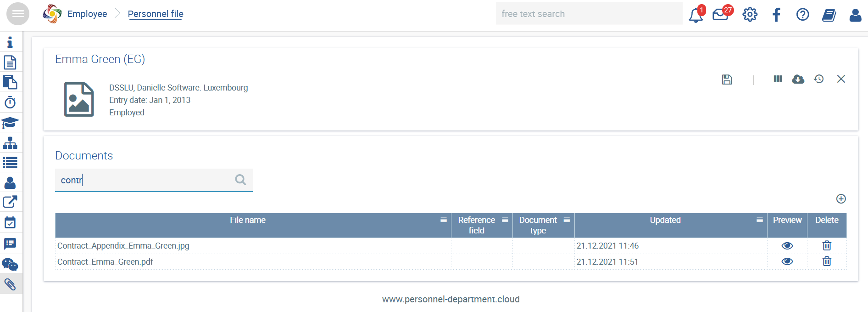Sort by the Updated header
Image resolution: width=868 pixels, height=312 pixels.
(665, 220)
